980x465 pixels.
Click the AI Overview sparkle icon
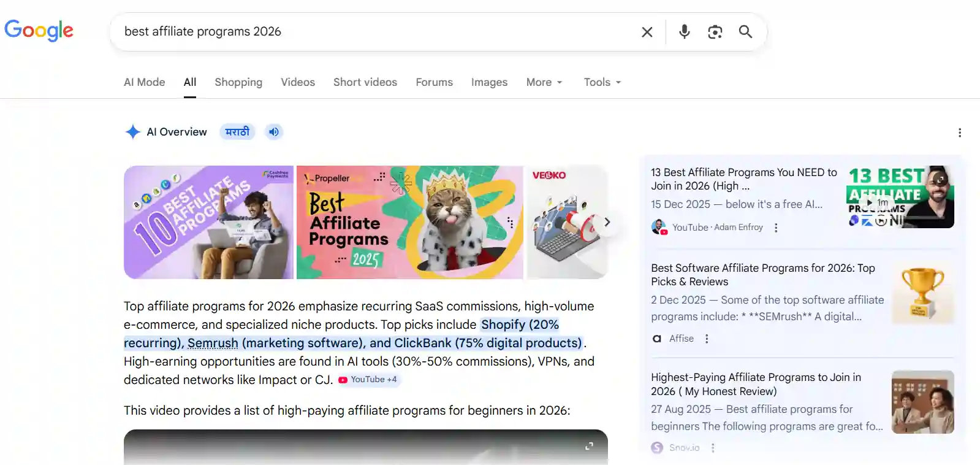[x=133, y=132]
